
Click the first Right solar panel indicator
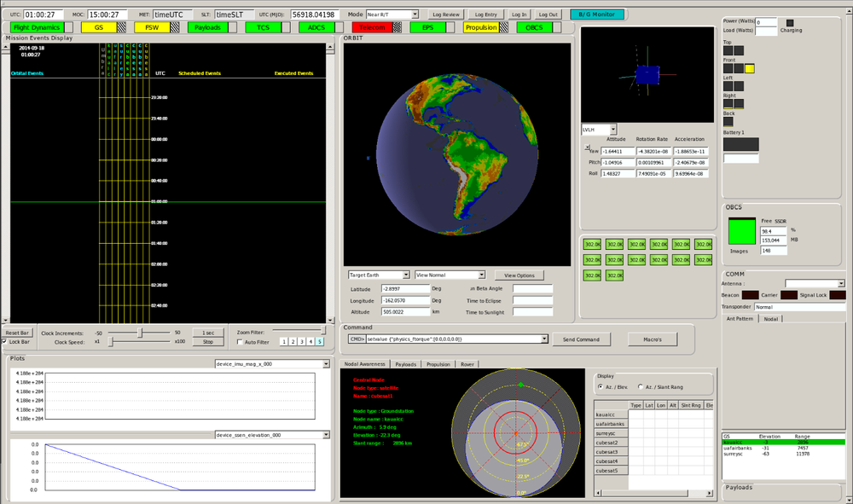pos(728,104)
